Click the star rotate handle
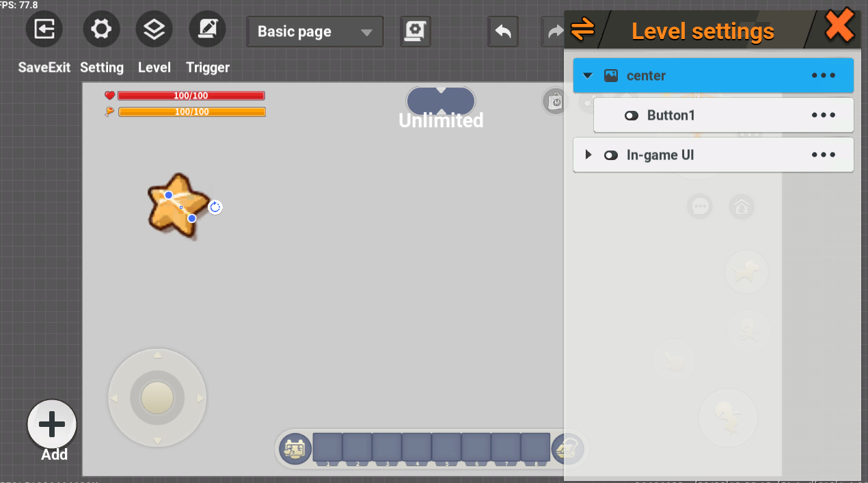This screenshot has height=483, width=868. (x=215, y=207)
